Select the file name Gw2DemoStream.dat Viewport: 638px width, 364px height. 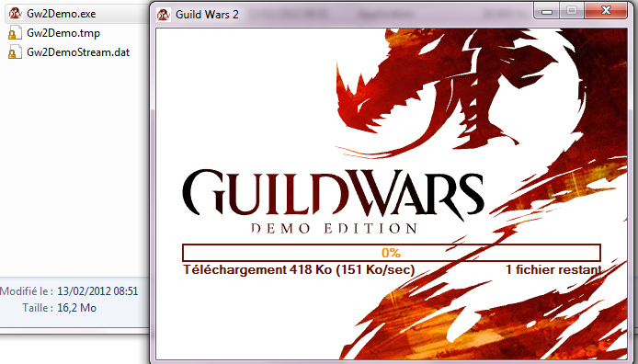tap(78, 52)
